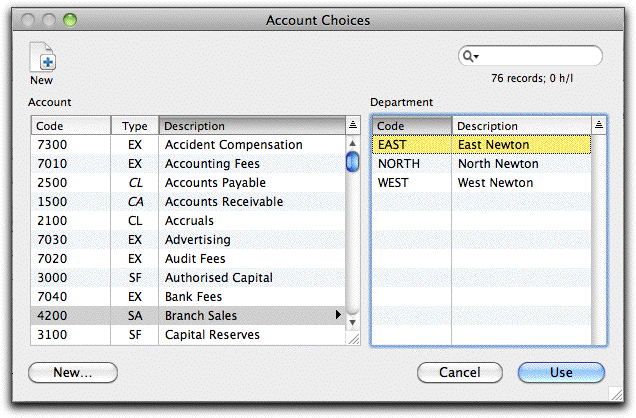Click the sort icon atop the Department list
636x418 pixels.
[x=599, y=125]
